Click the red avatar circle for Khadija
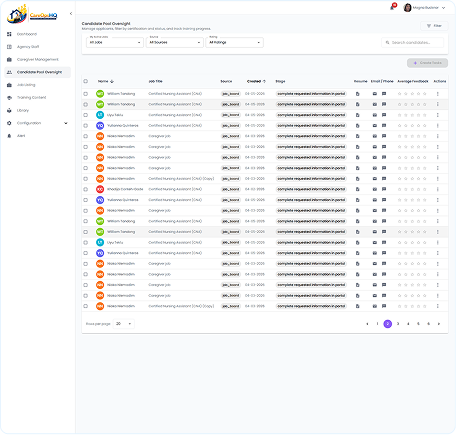This screenshot has width=456, height=435. click(x=100, y=189)
